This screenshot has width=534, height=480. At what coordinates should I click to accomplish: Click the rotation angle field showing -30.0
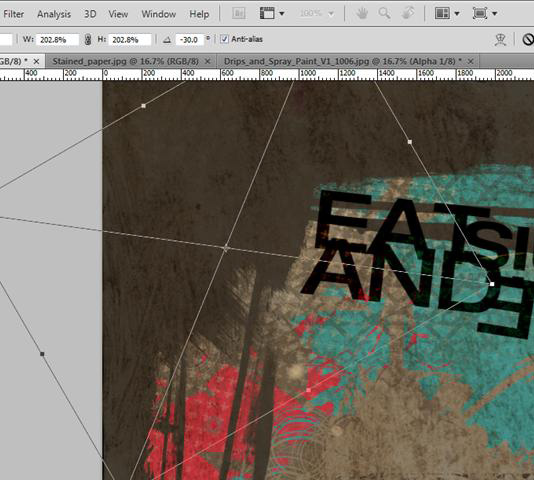190,40
